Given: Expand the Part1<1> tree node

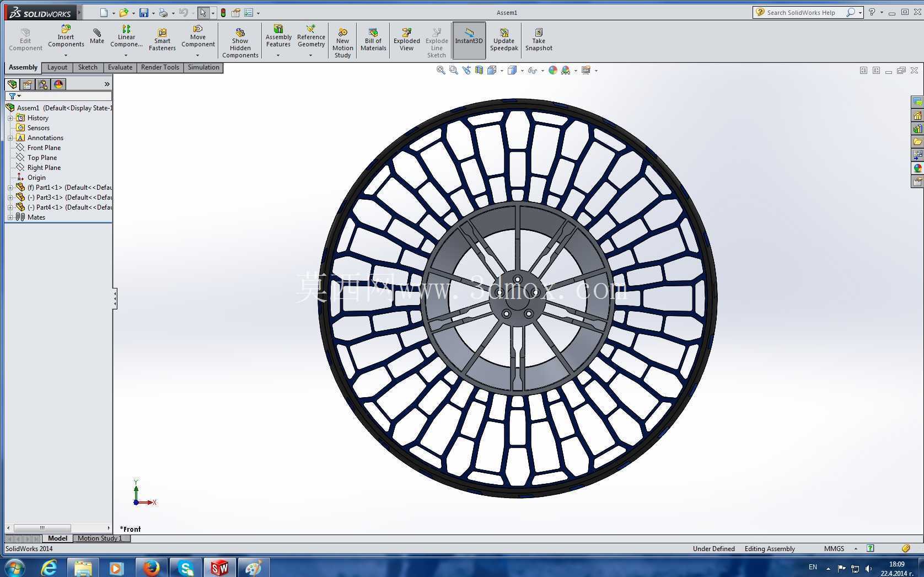Looking at the screenshot, I should click(10, 188).
